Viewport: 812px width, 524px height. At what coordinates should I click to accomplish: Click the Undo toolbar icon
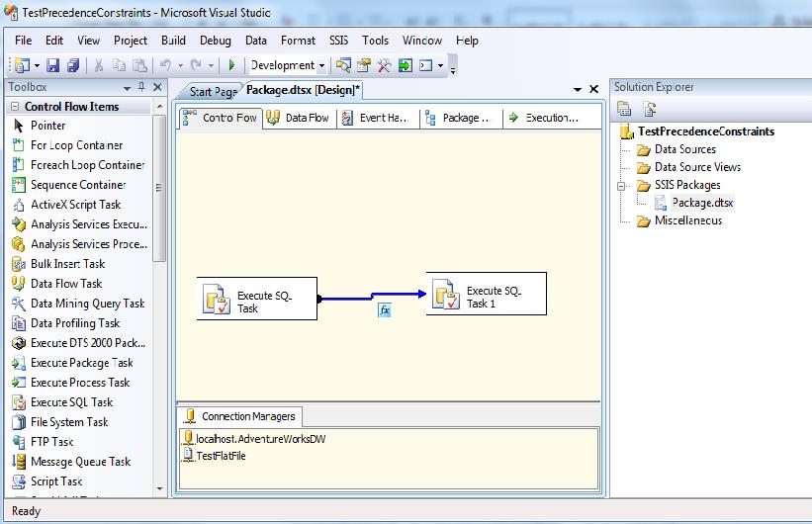pyautogui.click(x=166, y=65)
